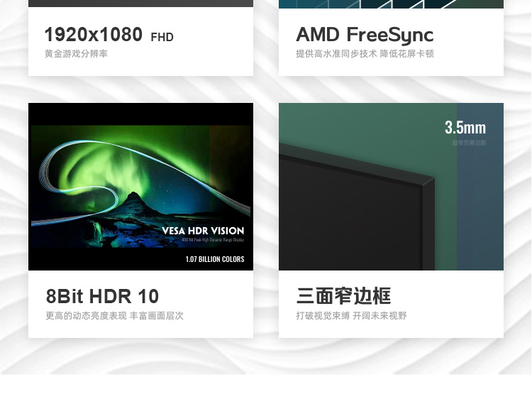This screenshot has height=399, width=532.
Task: Click the 3.5mm bezel width label
Action: 465,128
